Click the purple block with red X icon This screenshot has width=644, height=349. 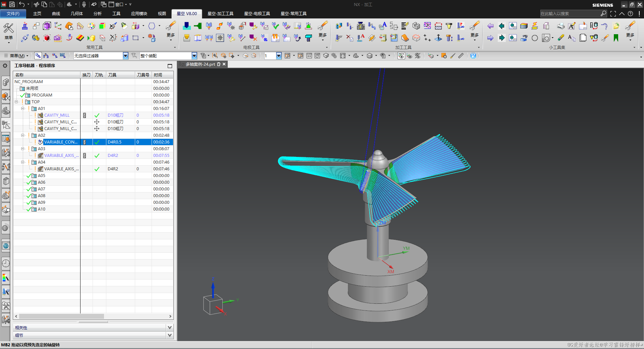click(253, 38)
